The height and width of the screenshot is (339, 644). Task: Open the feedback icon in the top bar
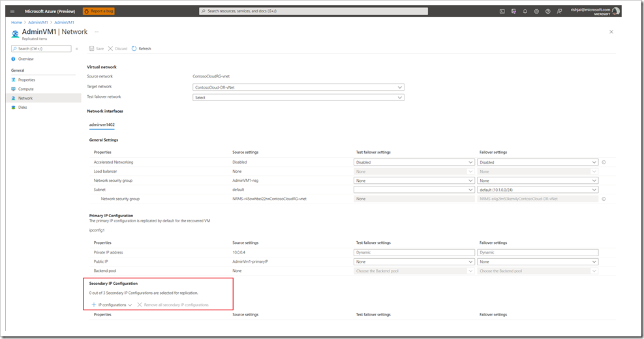(559, 12)
